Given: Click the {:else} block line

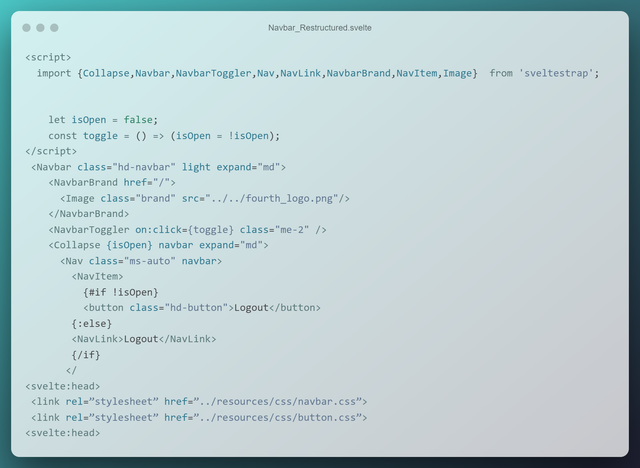Looking at the screenshot, I should click(x=91, y=324).
